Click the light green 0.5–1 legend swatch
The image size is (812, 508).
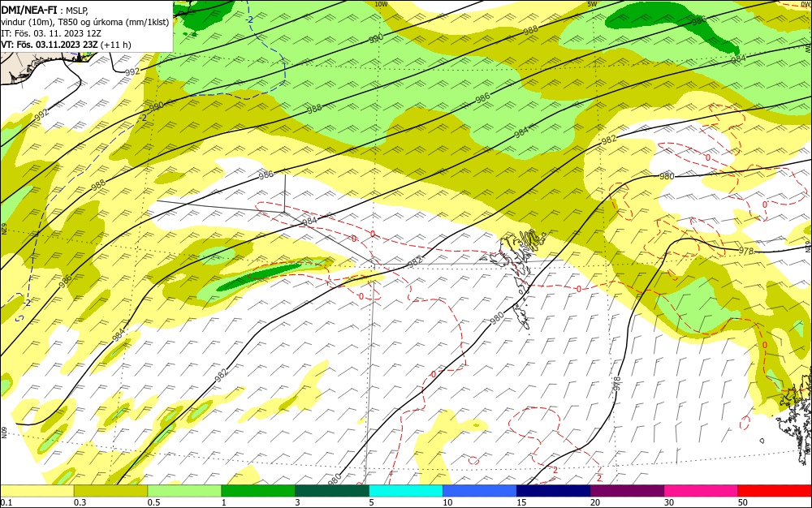coord(184,491)
